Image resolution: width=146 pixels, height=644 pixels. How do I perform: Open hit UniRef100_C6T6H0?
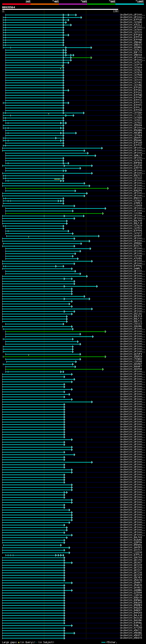tap(131, 22)
